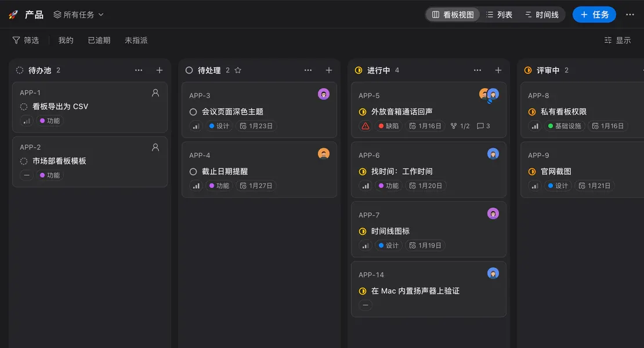The image size is (644, 348).
Task: Change status circle of 市场部看板模板
Action: point(24,161)
